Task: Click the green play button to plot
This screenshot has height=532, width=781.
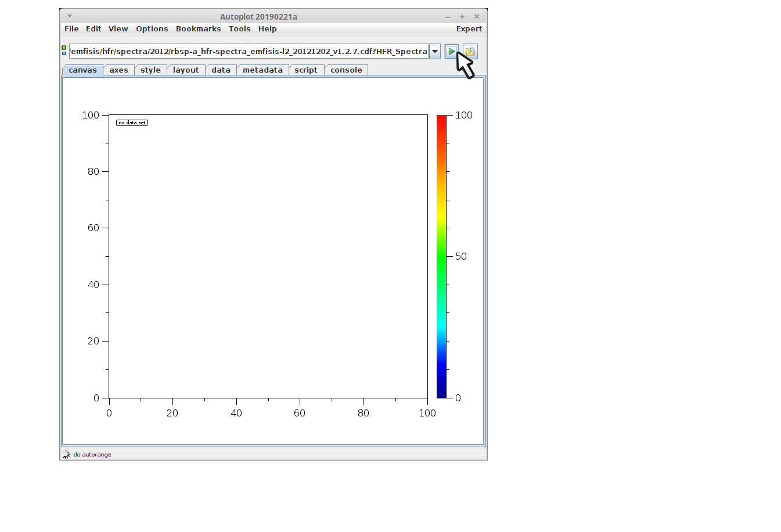Action: (x=451, y=52)
